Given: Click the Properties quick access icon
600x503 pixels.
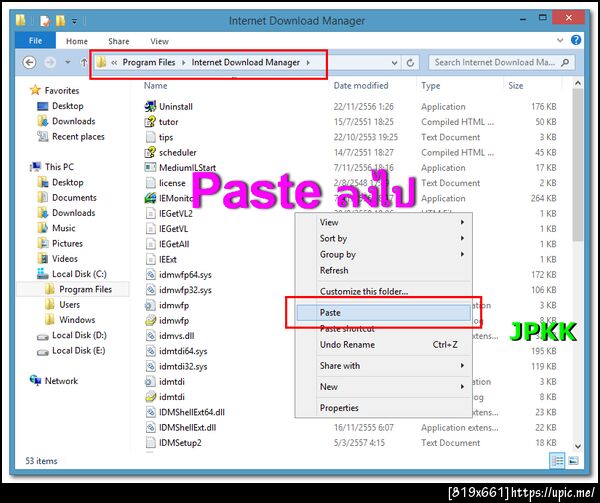Looking at the screenshot, I should 45,21.
